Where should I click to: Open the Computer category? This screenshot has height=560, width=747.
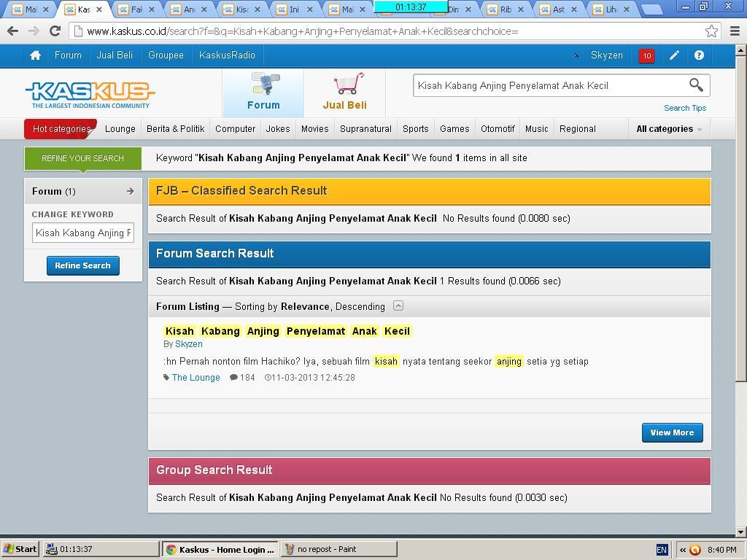click(x=236, y=129)
